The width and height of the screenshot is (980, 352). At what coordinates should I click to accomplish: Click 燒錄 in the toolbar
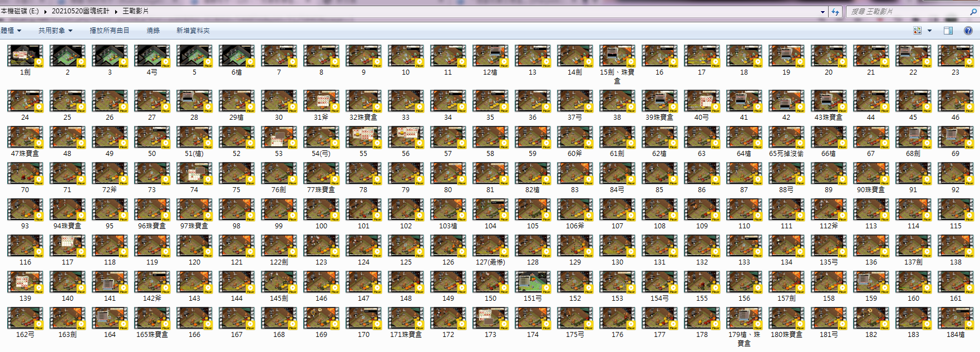[153, 31]
